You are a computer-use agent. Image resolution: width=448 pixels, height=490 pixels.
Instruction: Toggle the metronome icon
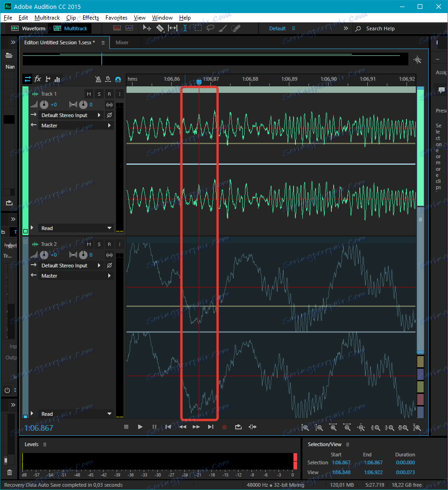pyautogui.click(x=98, y=79)
